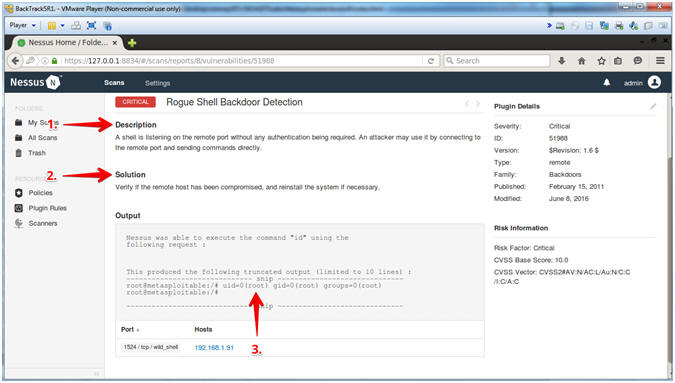The height and width of the screenshot is (383, 675).
Task: Click Published date February 15, 2011
Action: [576, 186]
